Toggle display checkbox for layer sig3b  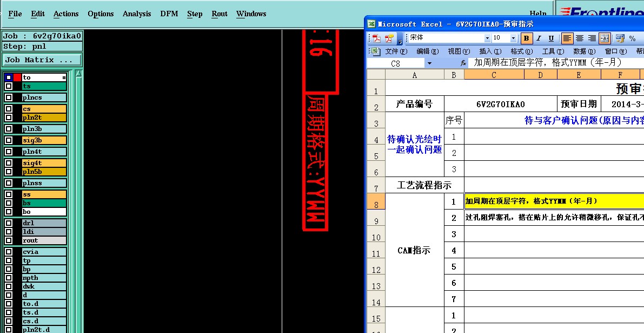pos(9,140)
